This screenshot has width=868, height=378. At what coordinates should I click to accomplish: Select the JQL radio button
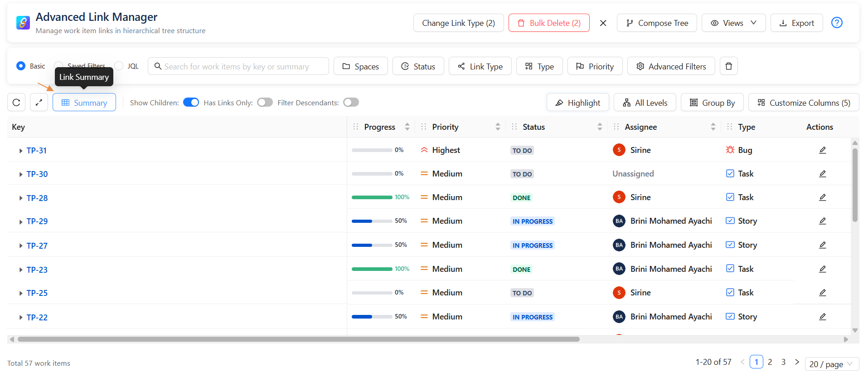click(119, 66)
